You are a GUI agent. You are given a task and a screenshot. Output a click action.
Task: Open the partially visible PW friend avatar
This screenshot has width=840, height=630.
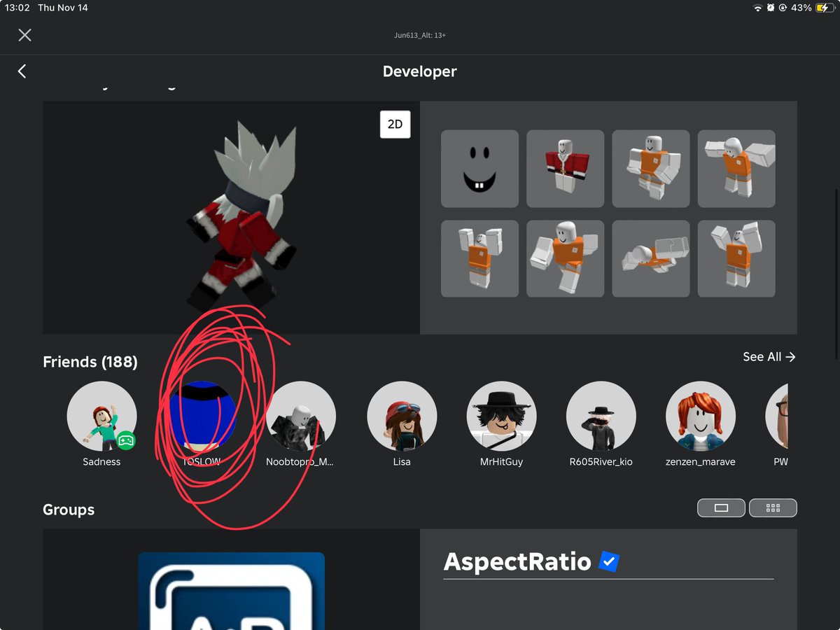[x=777, y=416]
